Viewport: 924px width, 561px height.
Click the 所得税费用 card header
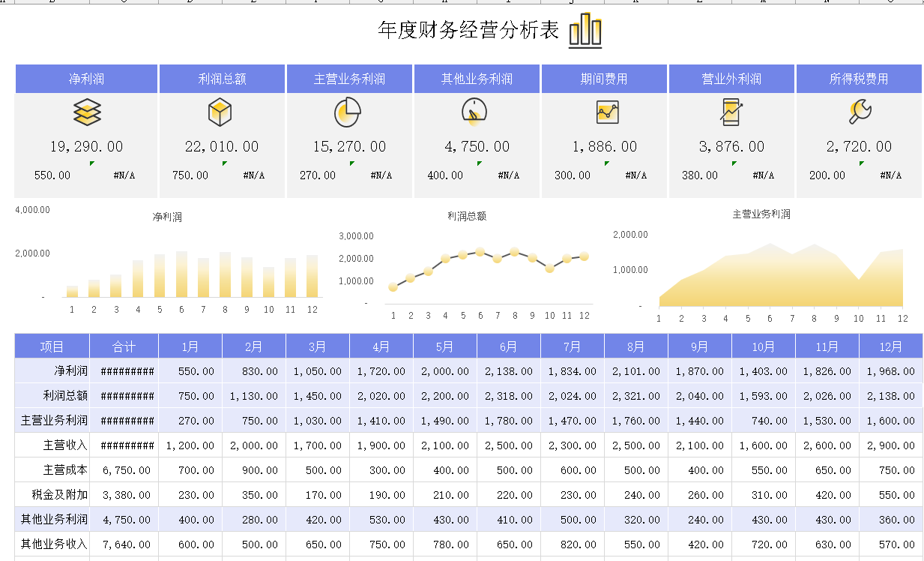pyautogui.click(x=859, y=79)
